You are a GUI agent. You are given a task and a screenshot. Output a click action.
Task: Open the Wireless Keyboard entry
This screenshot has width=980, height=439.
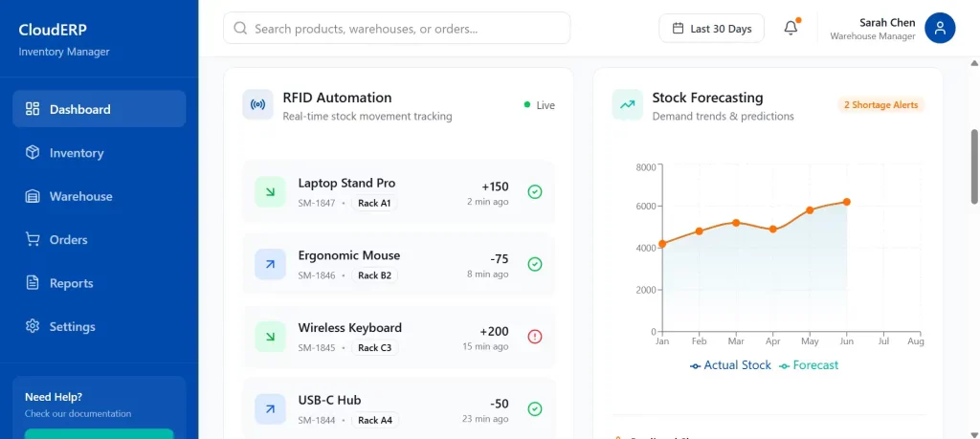(x=398, y=337)
